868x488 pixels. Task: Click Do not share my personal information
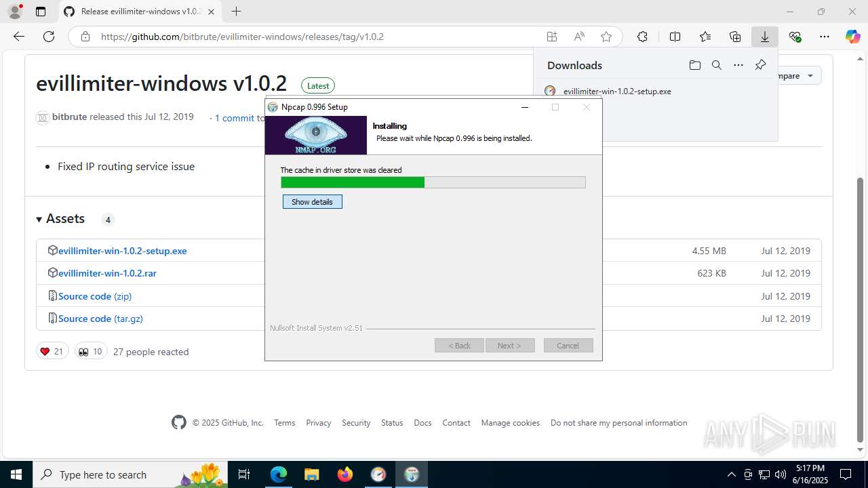618,422
